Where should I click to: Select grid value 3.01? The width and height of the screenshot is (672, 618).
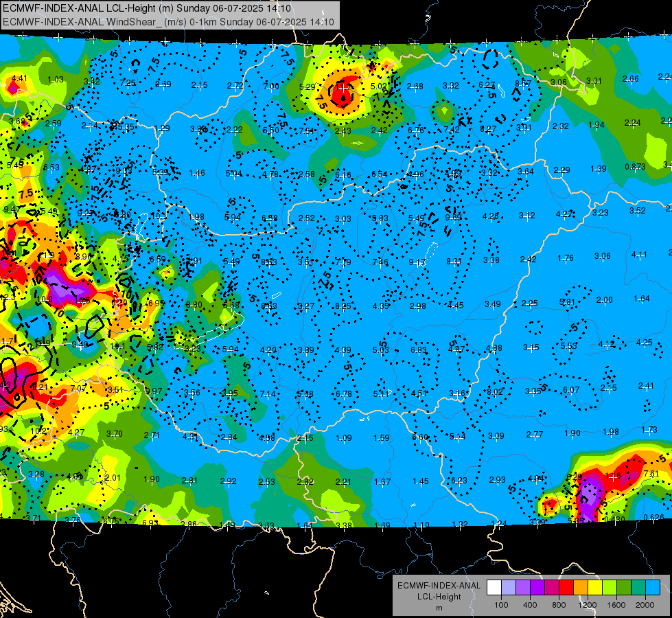(594, 80)
